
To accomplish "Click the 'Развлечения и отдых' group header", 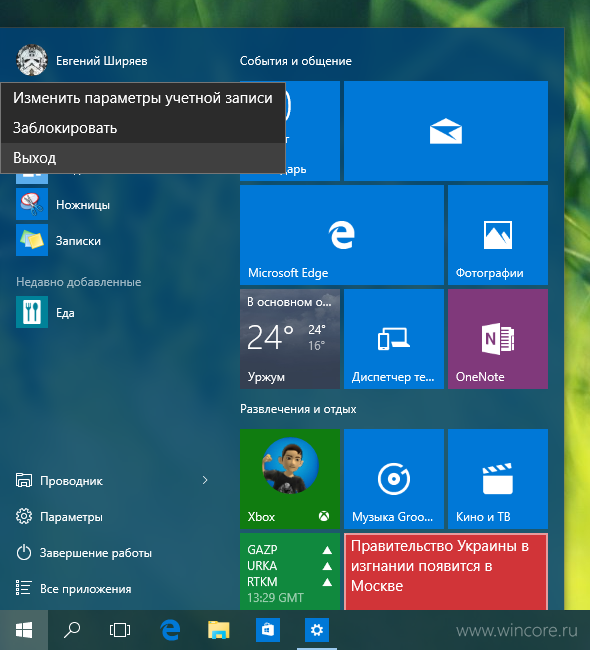I will tap(298, 409).
